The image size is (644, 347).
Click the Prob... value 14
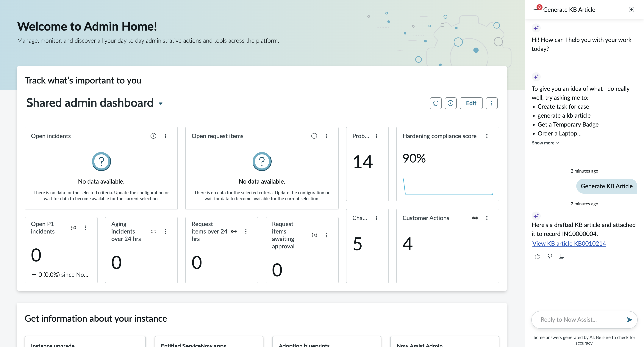(363, 162)
